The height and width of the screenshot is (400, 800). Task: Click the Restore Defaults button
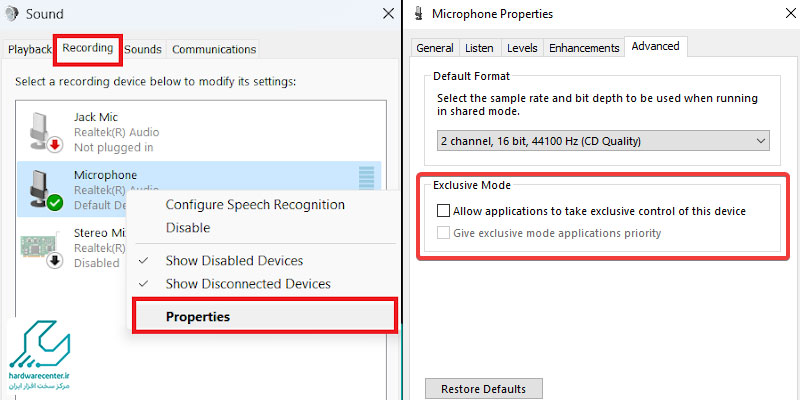click(483, 389)
